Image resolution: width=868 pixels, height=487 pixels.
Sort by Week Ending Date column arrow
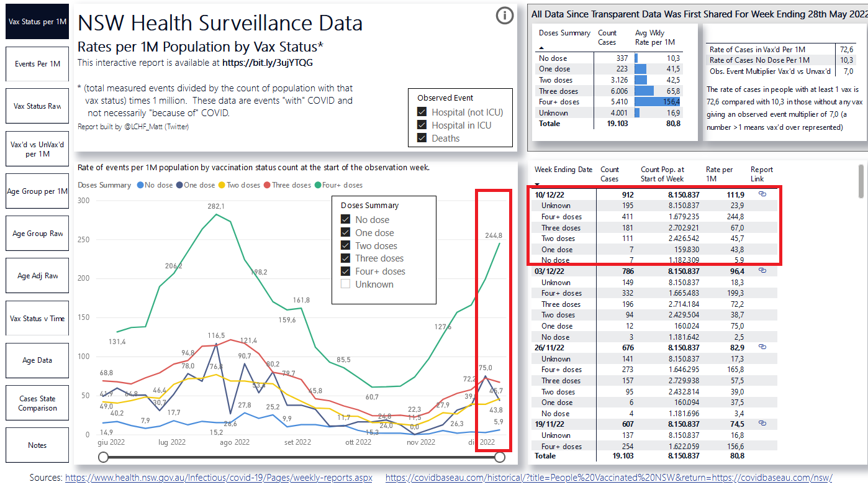coord(537,184)
